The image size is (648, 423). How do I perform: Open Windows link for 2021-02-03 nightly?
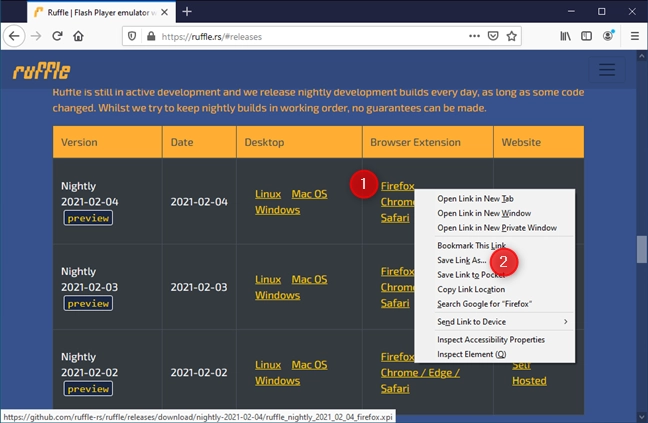pyautogui.click(x=277, y=295)
